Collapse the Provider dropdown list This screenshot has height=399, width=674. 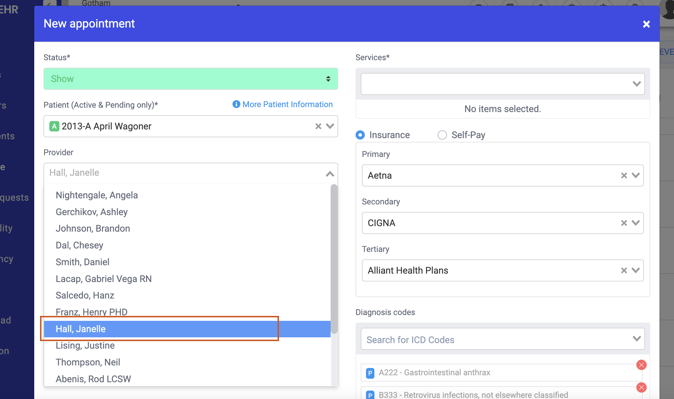(330, 174)
